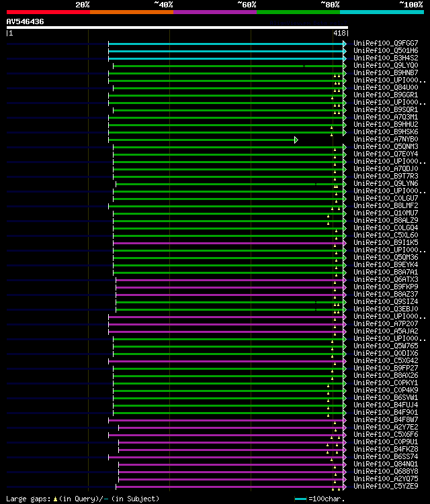Click the cyan ~100% identity legend segment
The height and width of the screenshot is (504, 430).
point(382,12)
